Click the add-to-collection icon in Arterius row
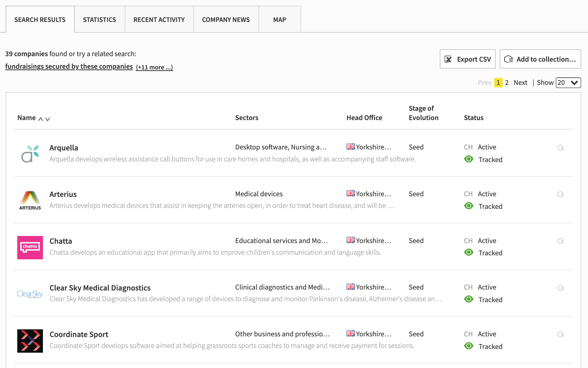Screen dimensions: 588x368 point(561,194)
